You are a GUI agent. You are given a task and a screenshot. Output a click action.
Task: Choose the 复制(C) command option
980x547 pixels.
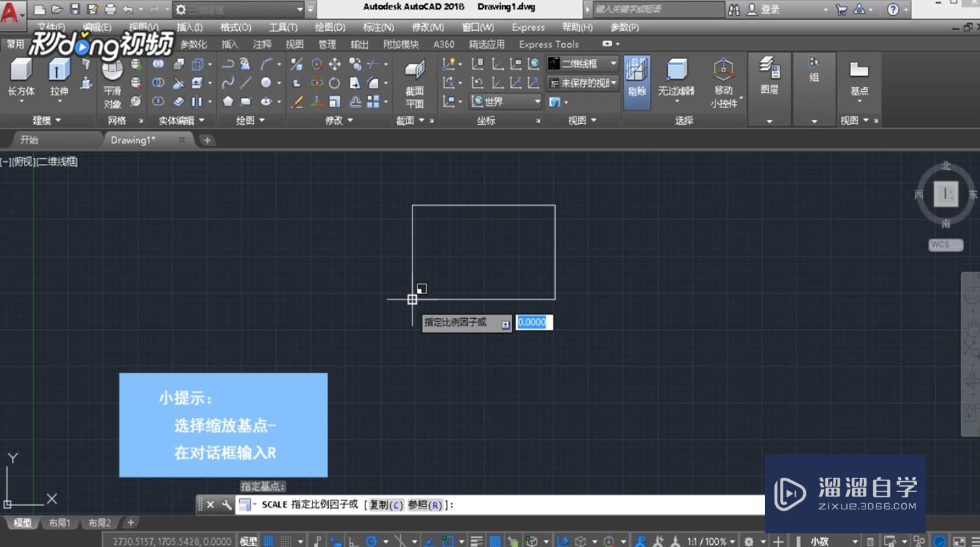387,505
